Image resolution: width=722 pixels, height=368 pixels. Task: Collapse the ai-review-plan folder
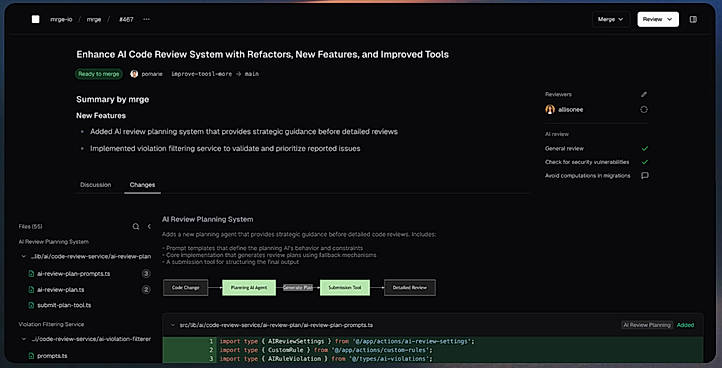click(x=24, y=257)
